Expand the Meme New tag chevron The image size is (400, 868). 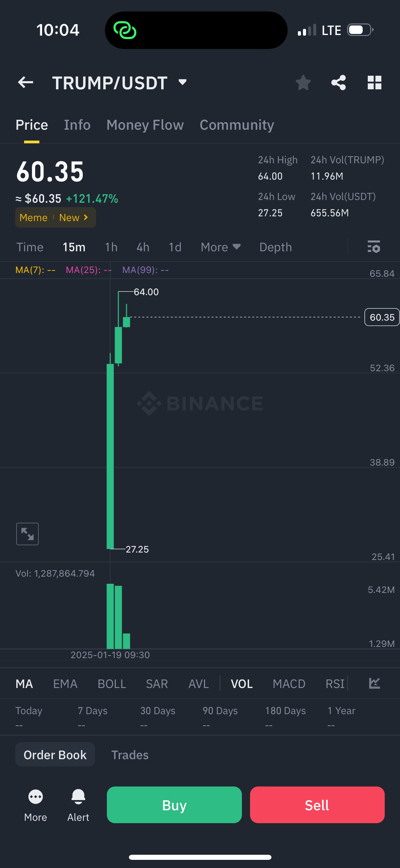(86, 217)
